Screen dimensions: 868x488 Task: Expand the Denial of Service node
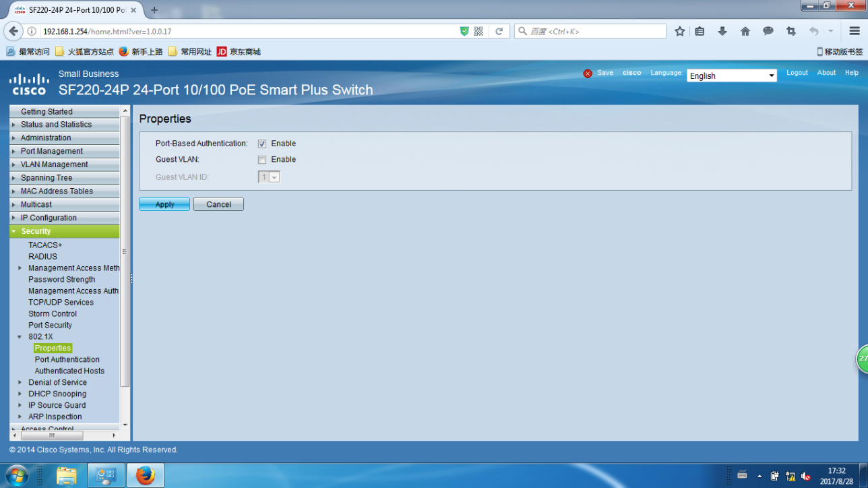pos(20,382)
